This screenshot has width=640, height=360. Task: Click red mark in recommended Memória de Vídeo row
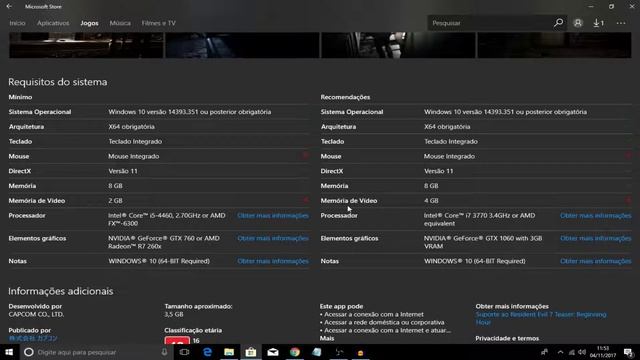point(628,200)
